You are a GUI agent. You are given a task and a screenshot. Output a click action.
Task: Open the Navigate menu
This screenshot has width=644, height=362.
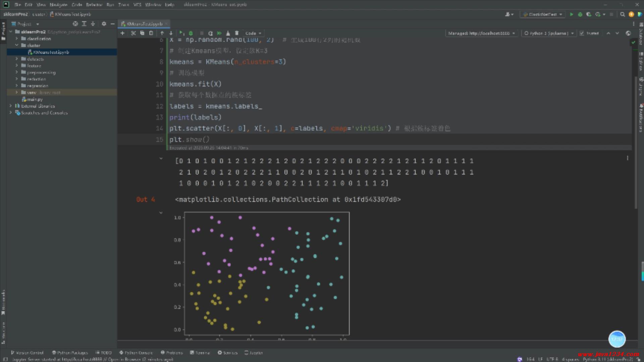coord(58,5)
